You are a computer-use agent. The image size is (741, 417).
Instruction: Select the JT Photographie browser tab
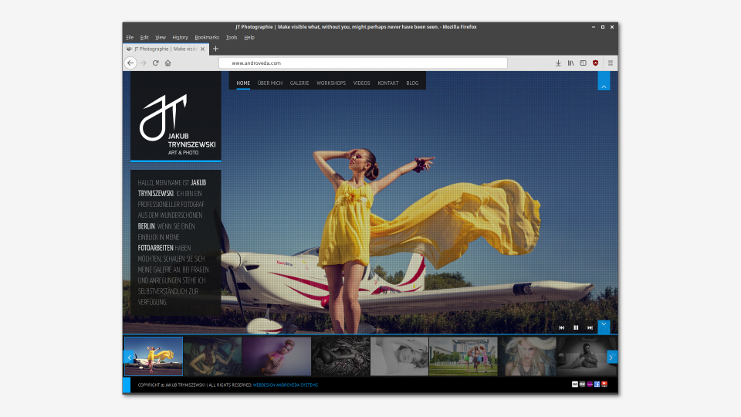click(x=165, y=49)
